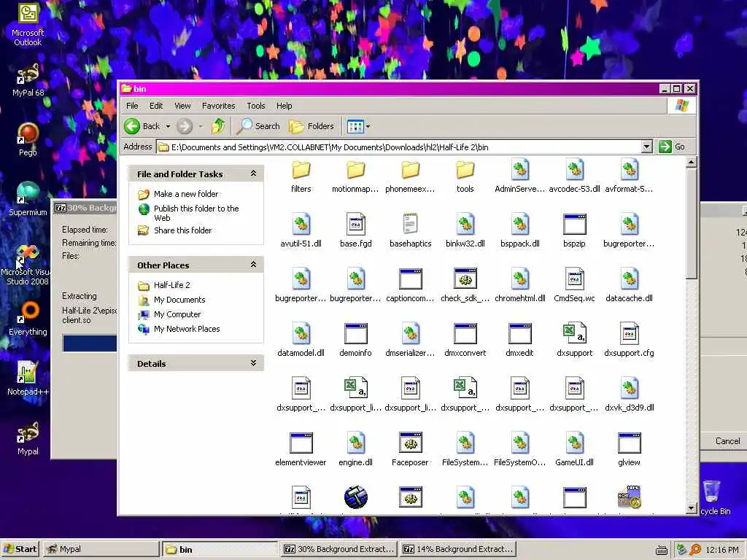Click the vertical scrollbar up arrow

692,163
